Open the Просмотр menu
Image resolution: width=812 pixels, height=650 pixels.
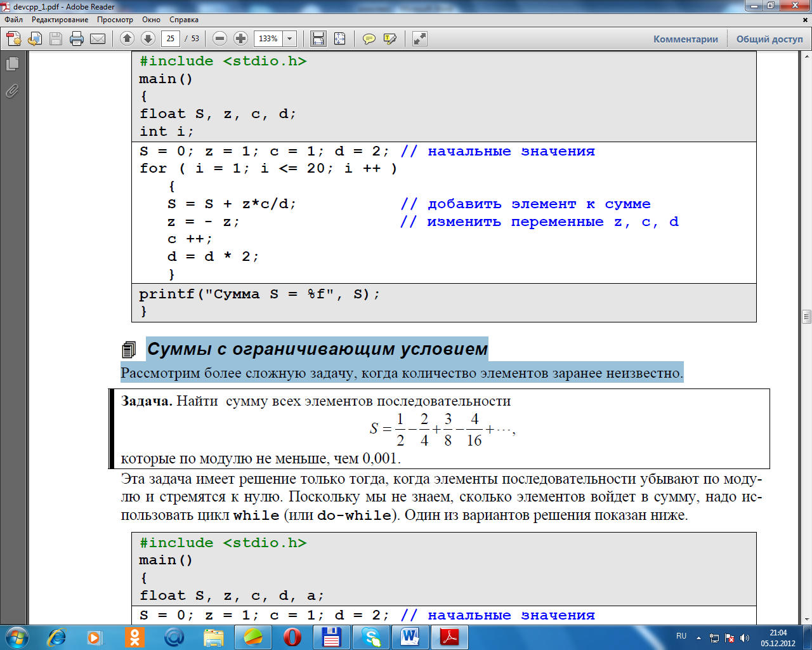tap(115, 20)
